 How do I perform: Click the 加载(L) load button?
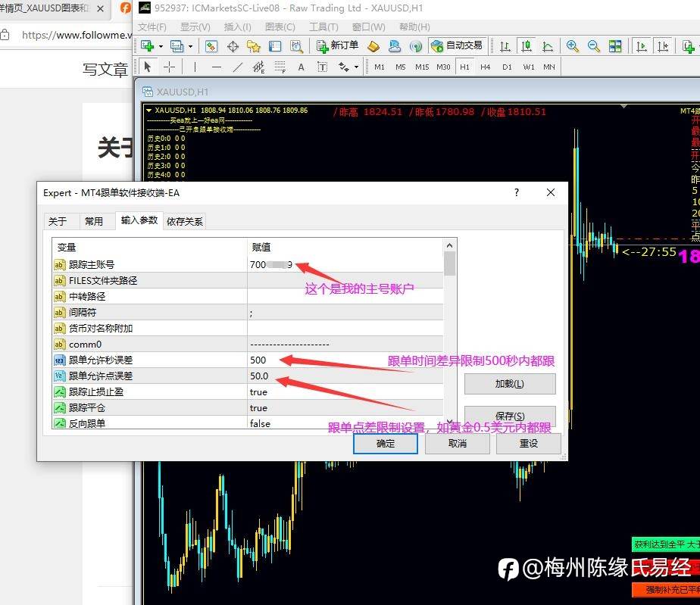point(510,384)
